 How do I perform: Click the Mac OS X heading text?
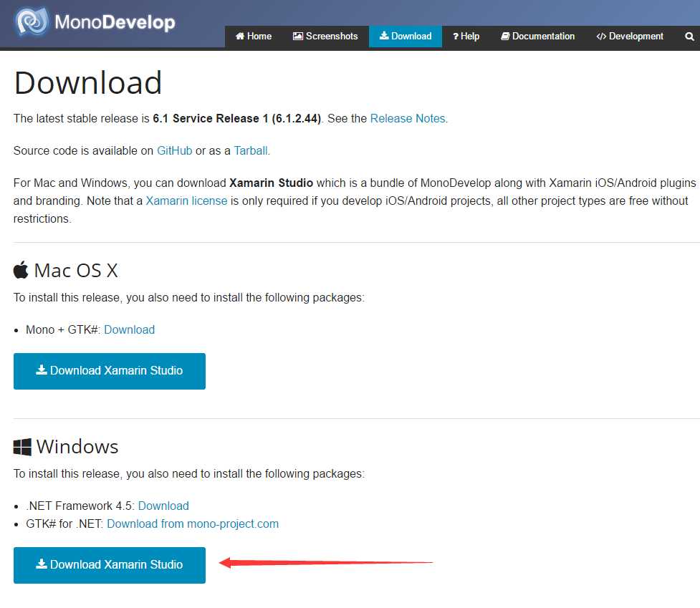[x=76, y=270]
